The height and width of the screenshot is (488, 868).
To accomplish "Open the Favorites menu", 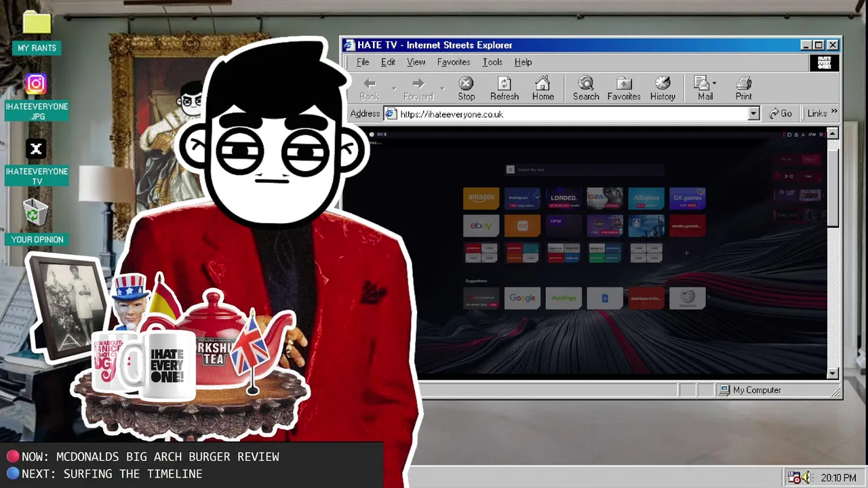I will pyautogui.click(x=454, y=62).
